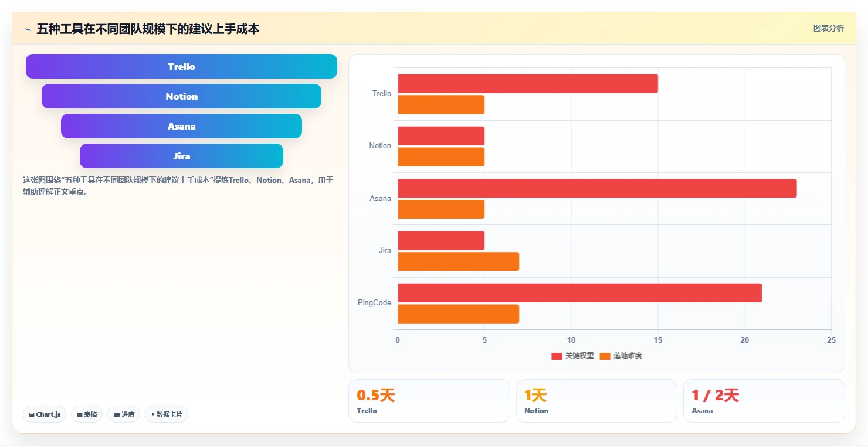Select the Notion funnel bar
Image resolution: width=868 pixels, height=446 pixels.
[x=181, y=96]
